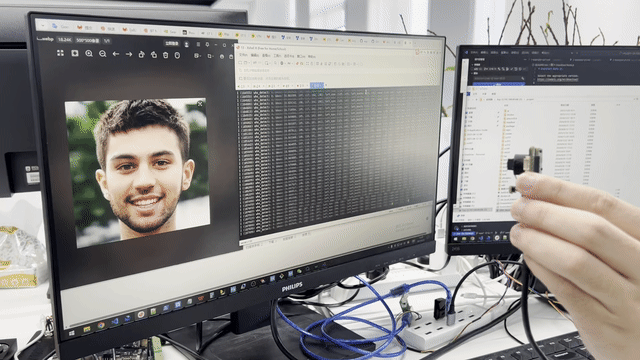Open File Explorer from the taskbar

point(87,329)
